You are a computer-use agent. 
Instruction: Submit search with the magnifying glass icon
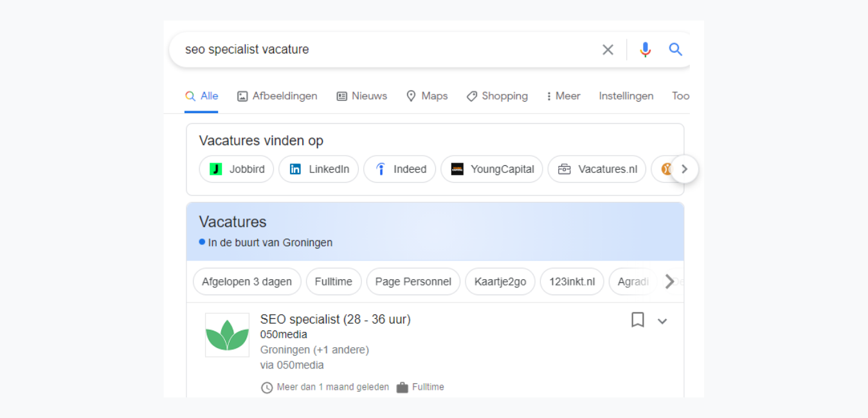tap(675, 50)
